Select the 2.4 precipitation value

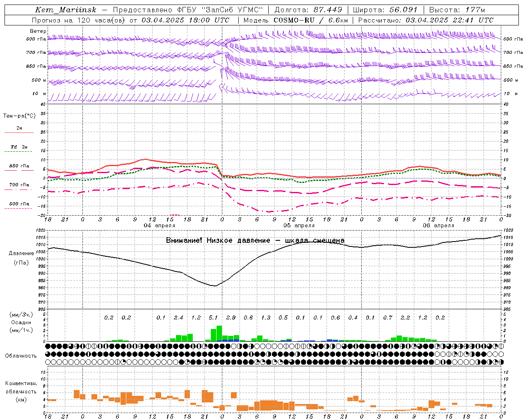178,318
